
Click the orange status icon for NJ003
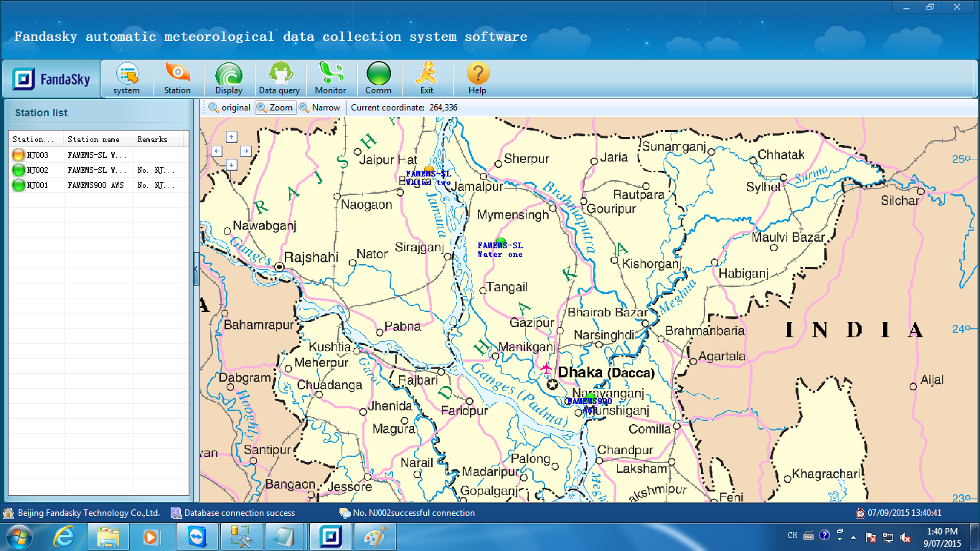pyautogui.click(x=19, y=155)
